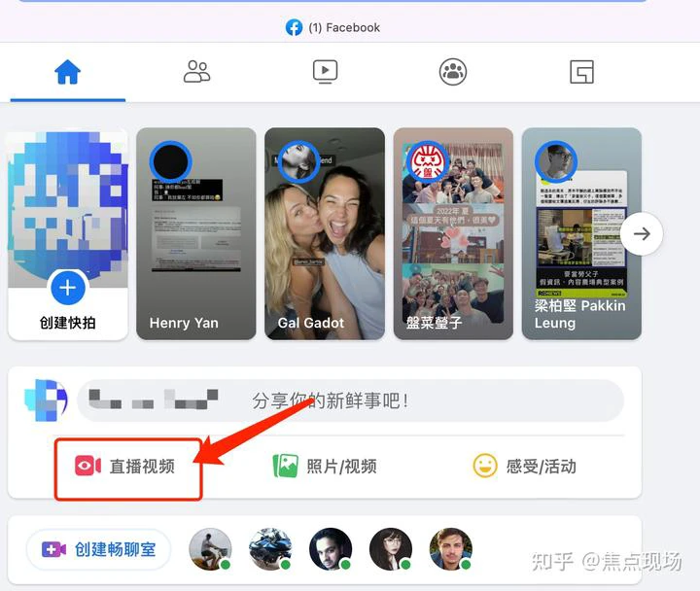Click own profile avatar beside post box
The image size is (700, 591).
[46, 400]
